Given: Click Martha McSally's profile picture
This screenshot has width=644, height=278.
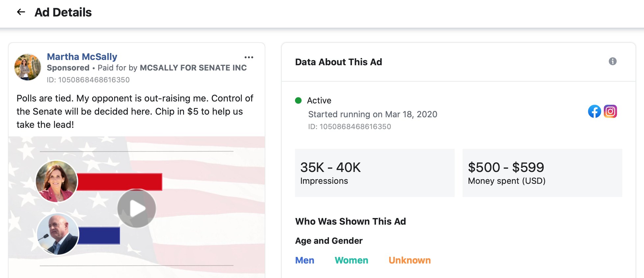Looking at the screenshot, I should coord(28,67).
